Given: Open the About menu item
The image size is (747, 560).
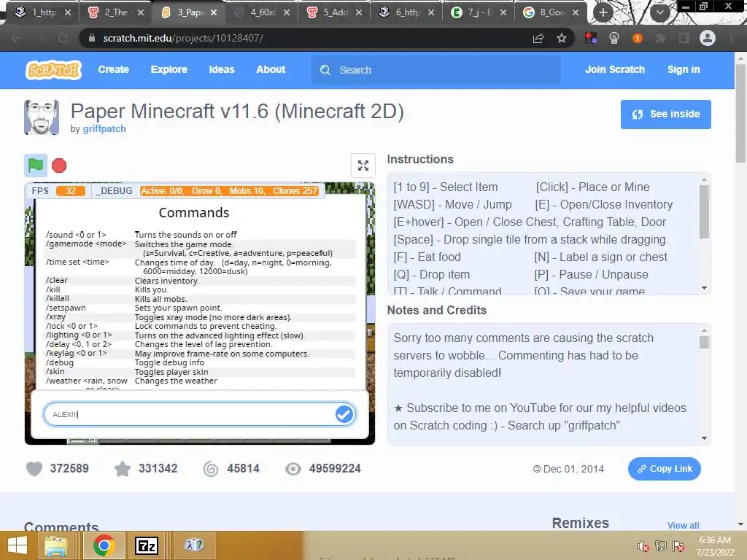Looking at the screenshot, I should [271, 69].
